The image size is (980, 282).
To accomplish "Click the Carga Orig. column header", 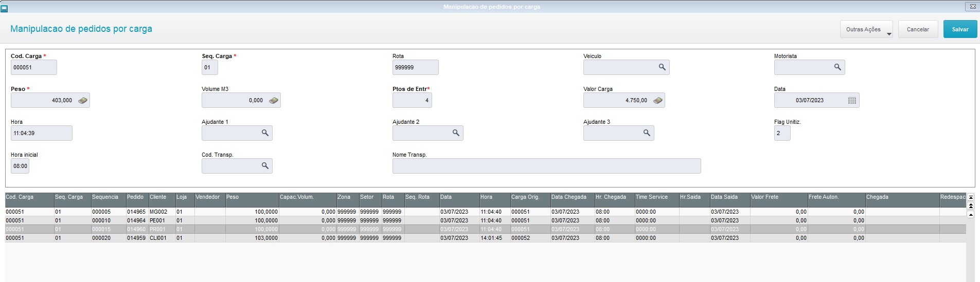I will click(x=530, y=200).
